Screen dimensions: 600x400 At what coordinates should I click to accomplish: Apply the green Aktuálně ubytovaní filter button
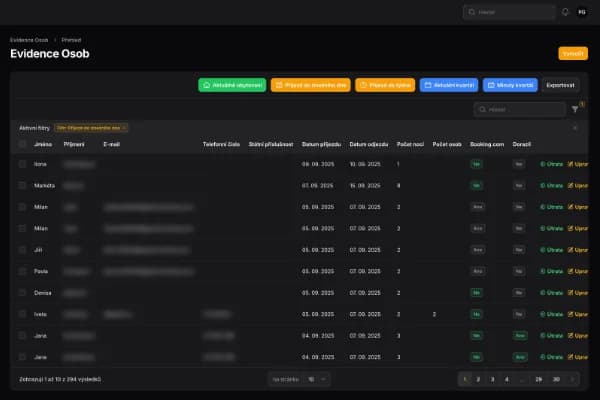pos(232,85)
